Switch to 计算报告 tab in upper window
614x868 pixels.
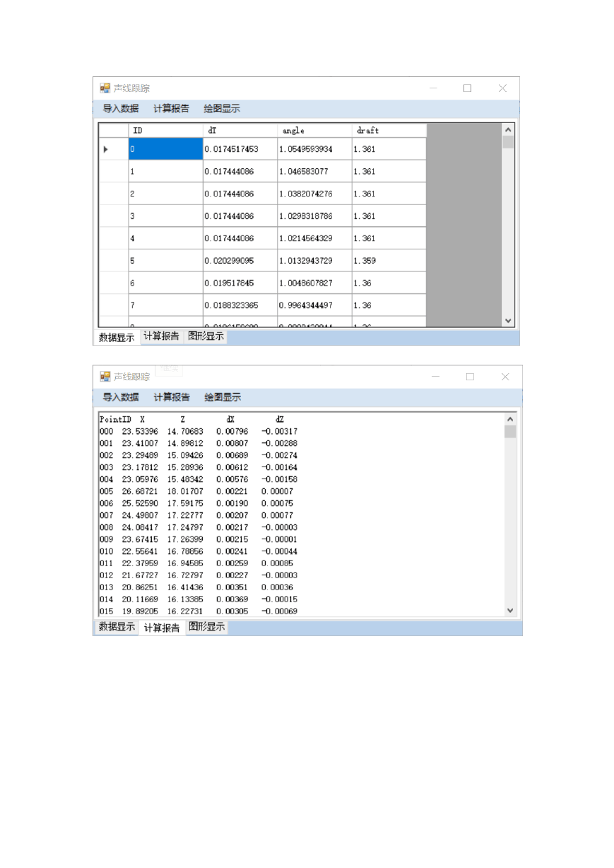pos(162,336)
